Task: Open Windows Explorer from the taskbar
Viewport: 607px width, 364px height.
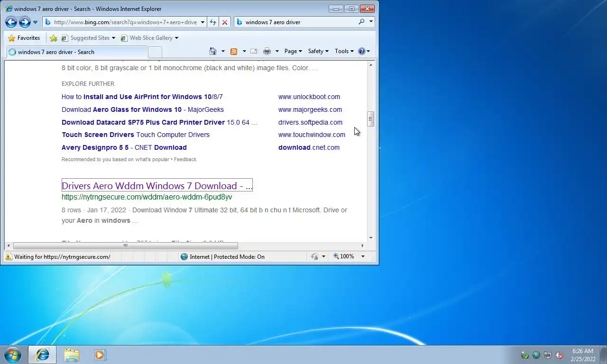Action: [72, 355]
